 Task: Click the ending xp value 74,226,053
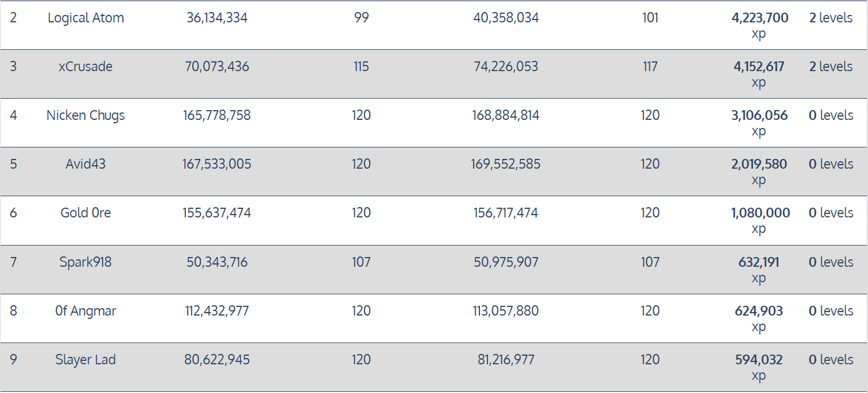[x=506, y=67]
